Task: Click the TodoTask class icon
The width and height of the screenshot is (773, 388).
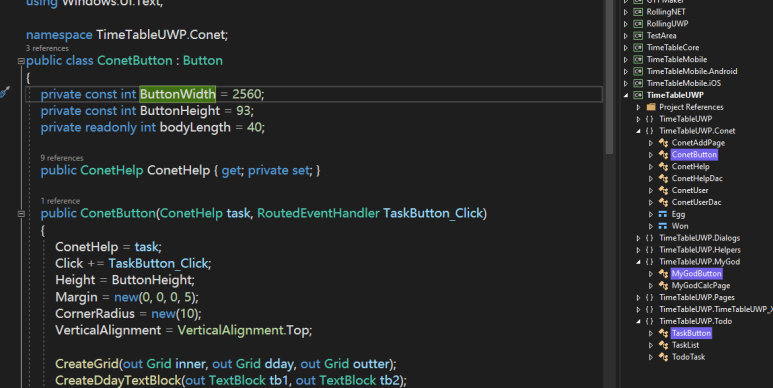Action: click(663, 356)
